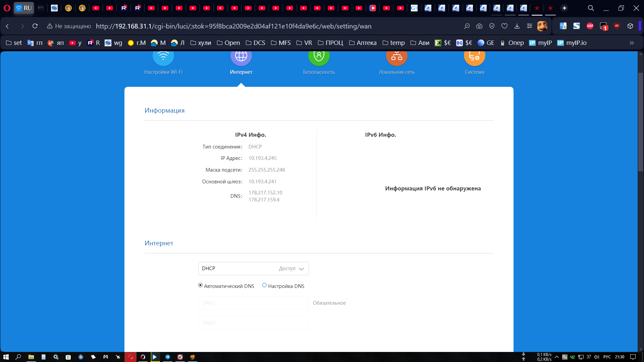Click the browser snapshot camera icon

tap(479, 26)
